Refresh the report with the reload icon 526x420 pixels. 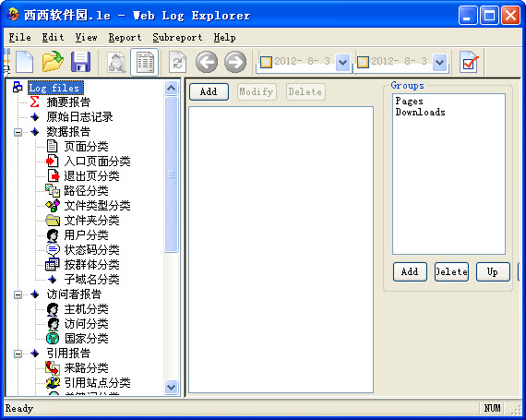(177, 62)
